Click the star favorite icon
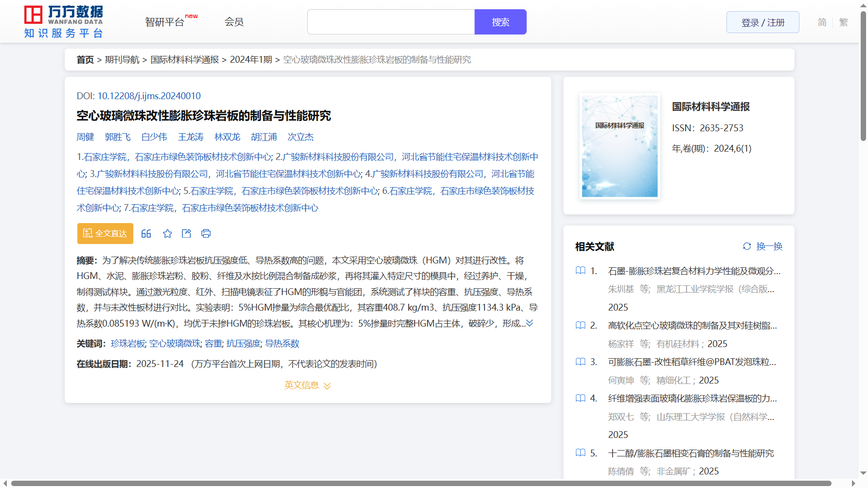The image size is (868, 488). (x=167, y=234)
